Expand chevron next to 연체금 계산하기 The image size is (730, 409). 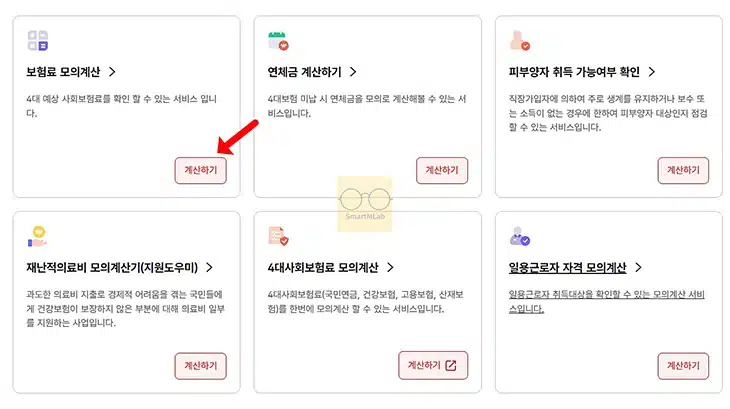353,72
